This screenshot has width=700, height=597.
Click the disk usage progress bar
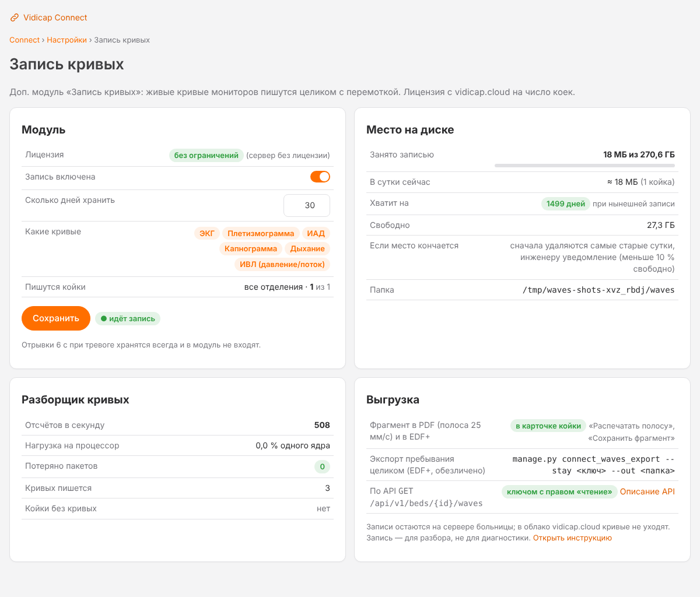[584, 166]
